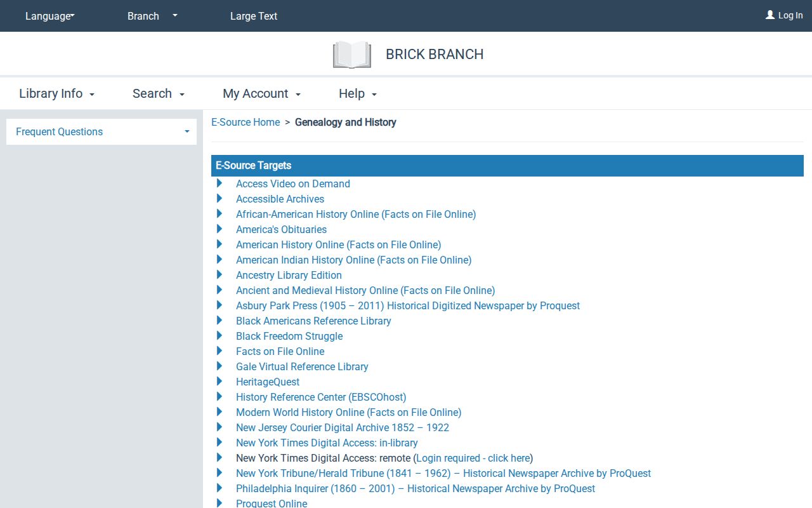This screenshot has width=812, height=508.
Task: Click 'Login required - click here' link
Action: [473, 458]
